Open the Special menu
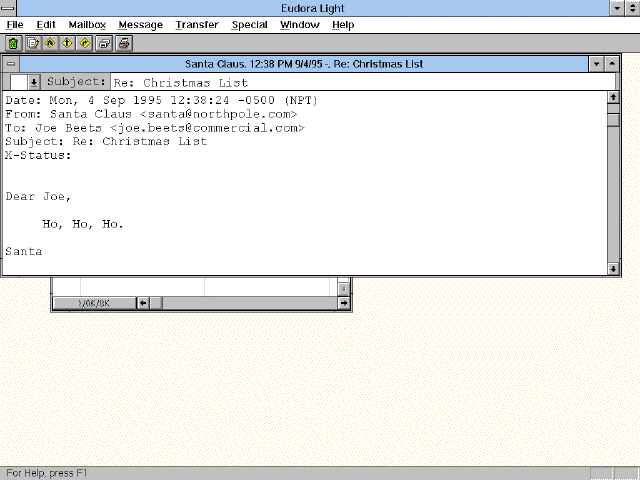This screenshot has width=640, height=480. (x=249, y=25)
